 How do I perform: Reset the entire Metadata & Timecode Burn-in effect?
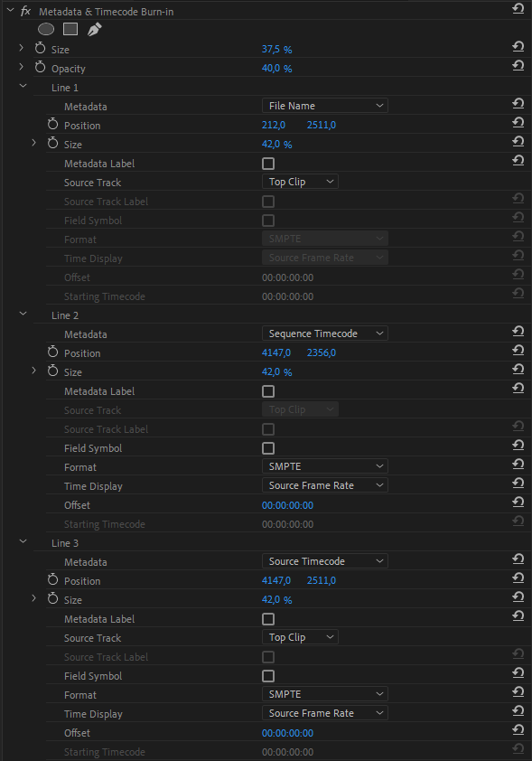(518, 8)
